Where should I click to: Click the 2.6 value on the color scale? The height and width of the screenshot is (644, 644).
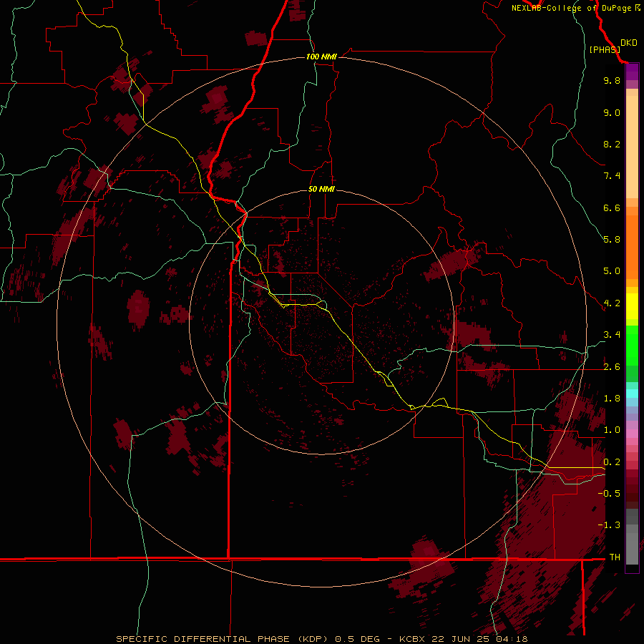click(612, 367)
